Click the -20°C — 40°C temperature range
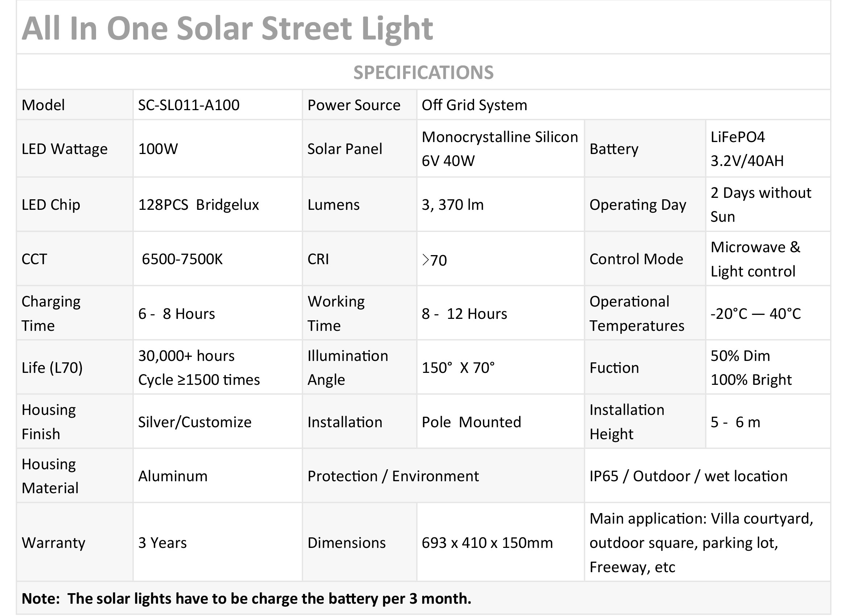This screenshot has height=616, width=841. click(755, 314)
